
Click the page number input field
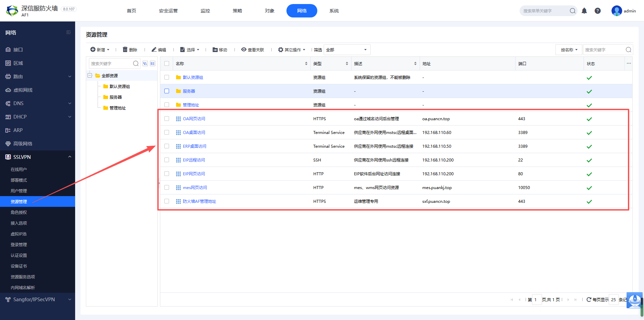537,300
